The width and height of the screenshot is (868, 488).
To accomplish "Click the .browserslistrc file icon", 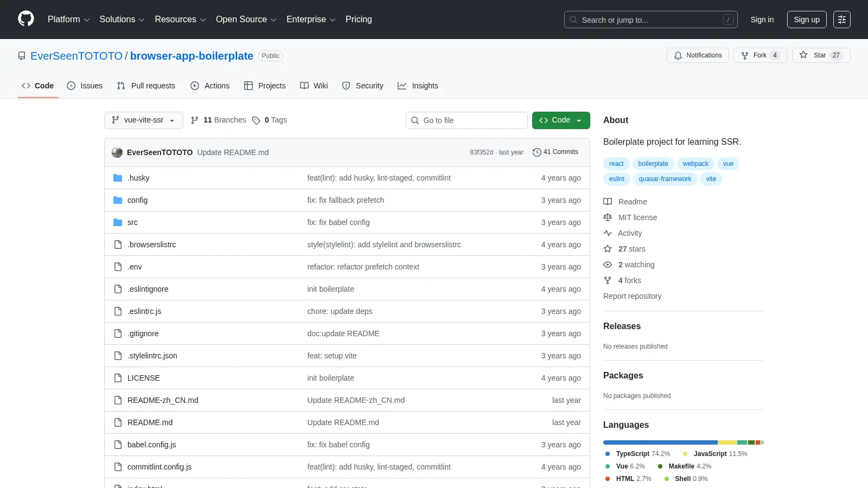I will tap(118, 245).
